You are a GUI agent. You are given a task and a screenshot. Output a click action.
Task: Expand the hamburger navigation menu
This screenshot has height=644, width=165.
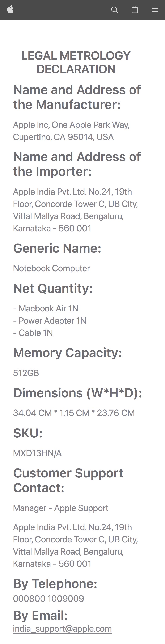[x=155, y=10]
